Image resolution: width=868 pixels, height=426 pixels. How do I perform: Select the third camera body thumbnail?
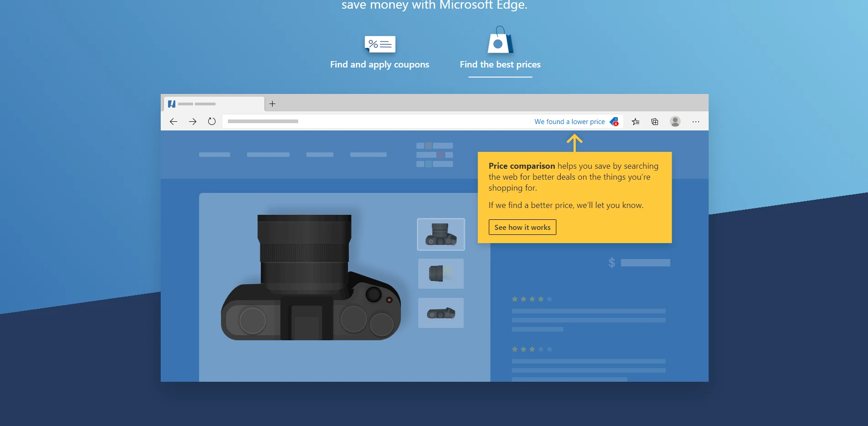click(441, 313)
